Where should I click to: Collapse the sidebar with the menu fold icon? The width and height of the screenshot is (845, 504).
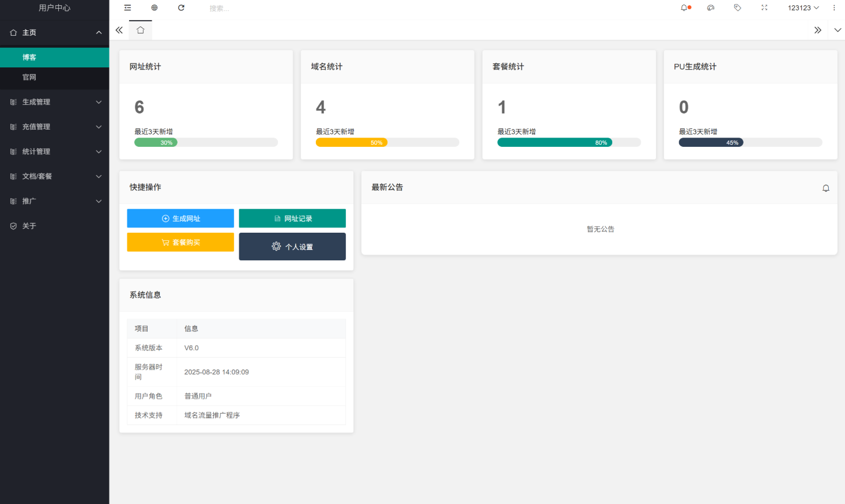127,8
